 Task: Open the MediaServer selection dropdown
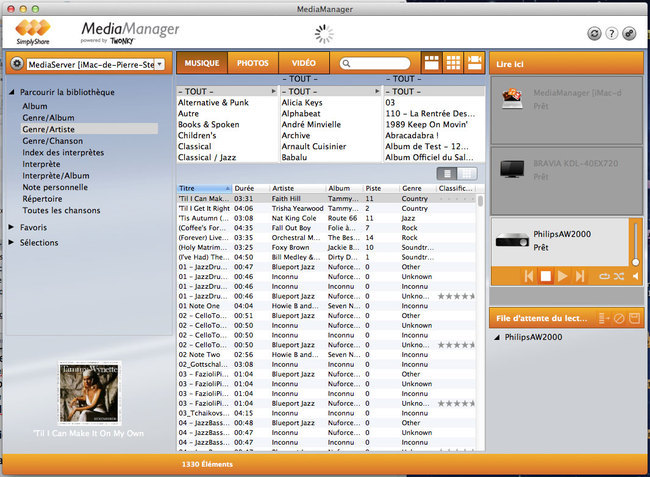click(x=160, y=64)
